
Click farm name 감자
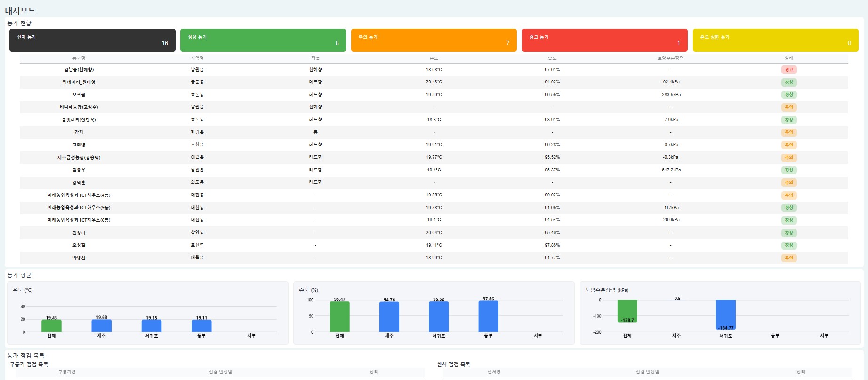79,132
